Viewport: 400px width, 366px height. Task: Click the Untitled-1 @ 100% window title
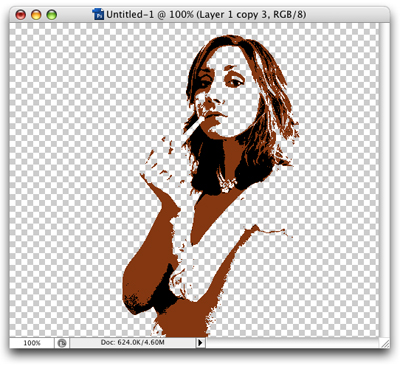206,15
